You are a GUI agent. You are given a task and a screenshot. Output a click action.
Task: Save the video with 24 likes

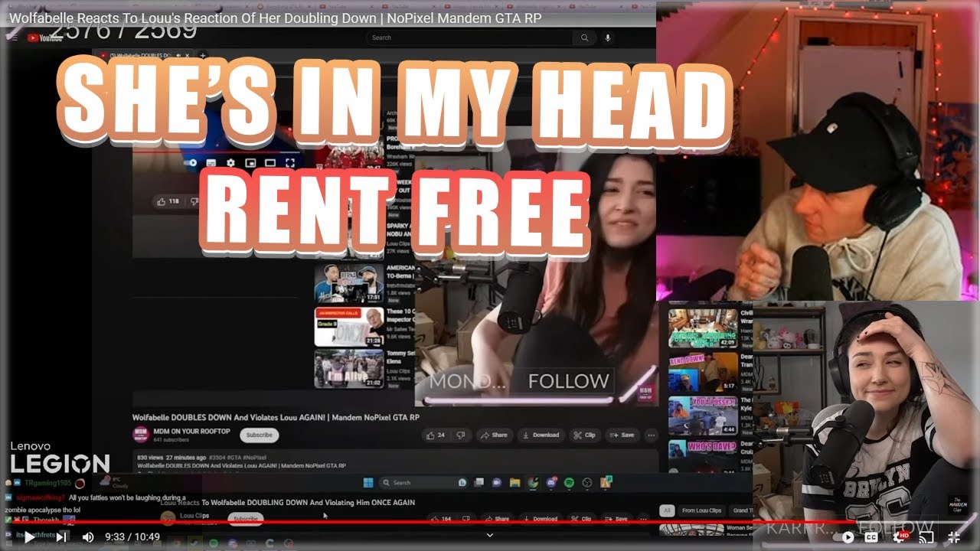point(622,435)
